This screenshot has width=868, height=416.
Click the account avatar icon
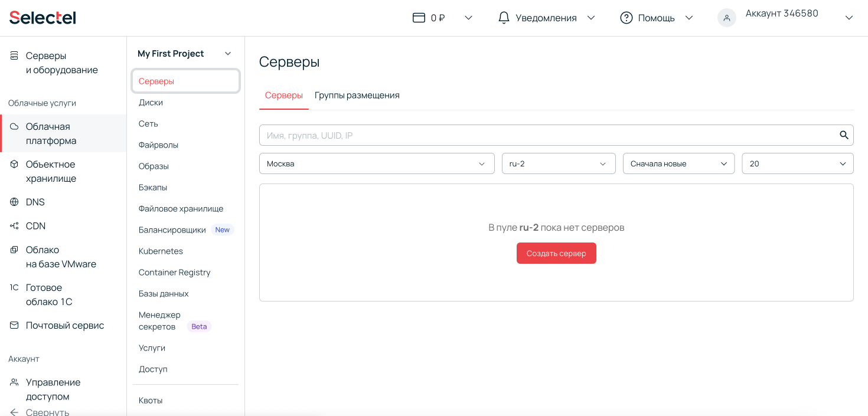pos(726,17)
